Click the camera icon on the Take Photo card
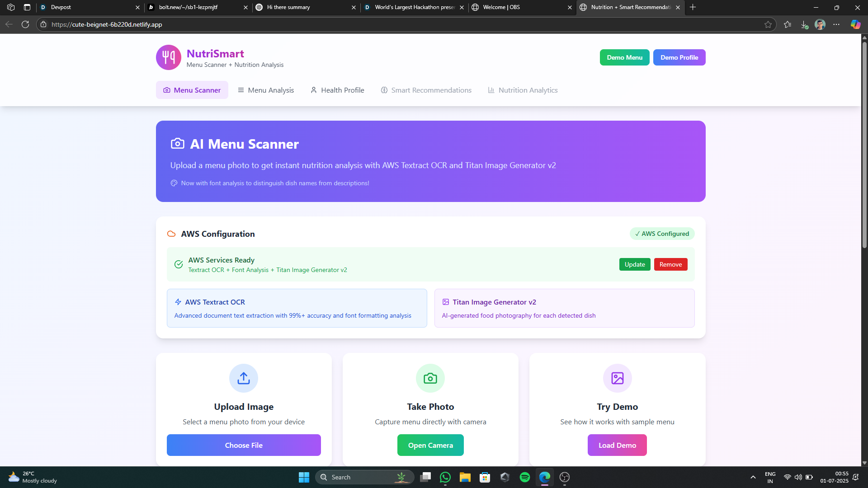 (x=430, y=378)
